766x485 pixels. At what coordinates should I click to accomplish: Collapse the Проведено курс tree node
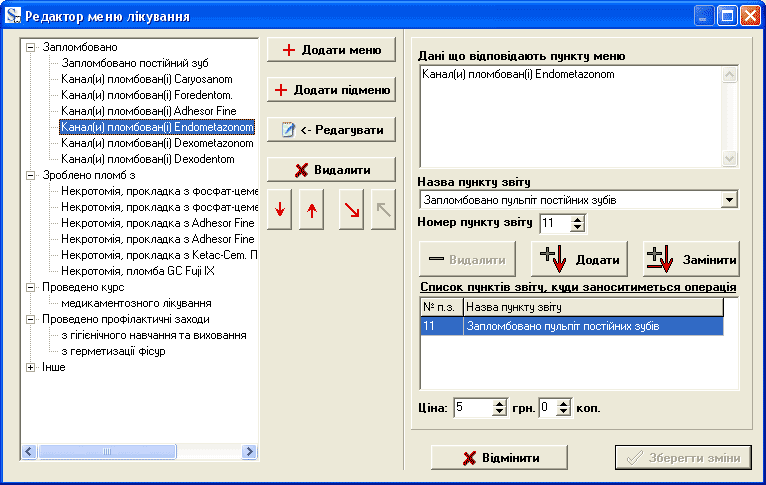click(x=30, y=287)
